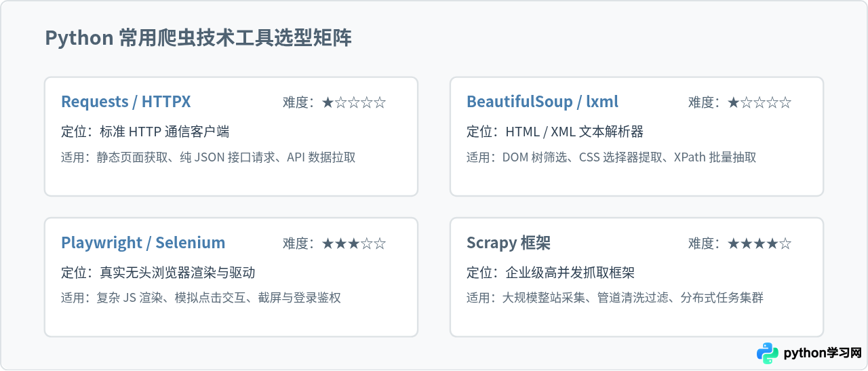Image resolution: width=868 pixels, height=371 pixels.
Task: Select text "定位：HTML / XML 文本解析器"
Action: pyautogui.click(x=555, y=132)
